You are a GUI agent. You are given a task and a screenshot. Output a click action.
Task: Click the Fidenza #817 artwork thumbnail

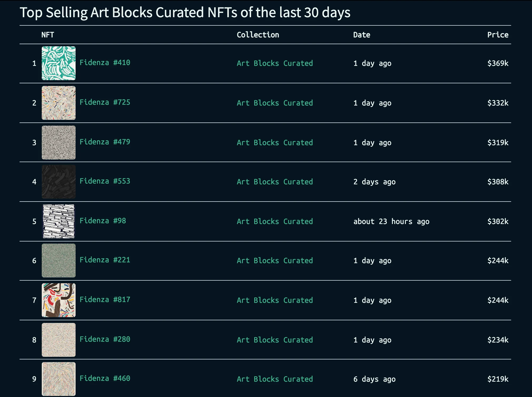click(58, 300)
